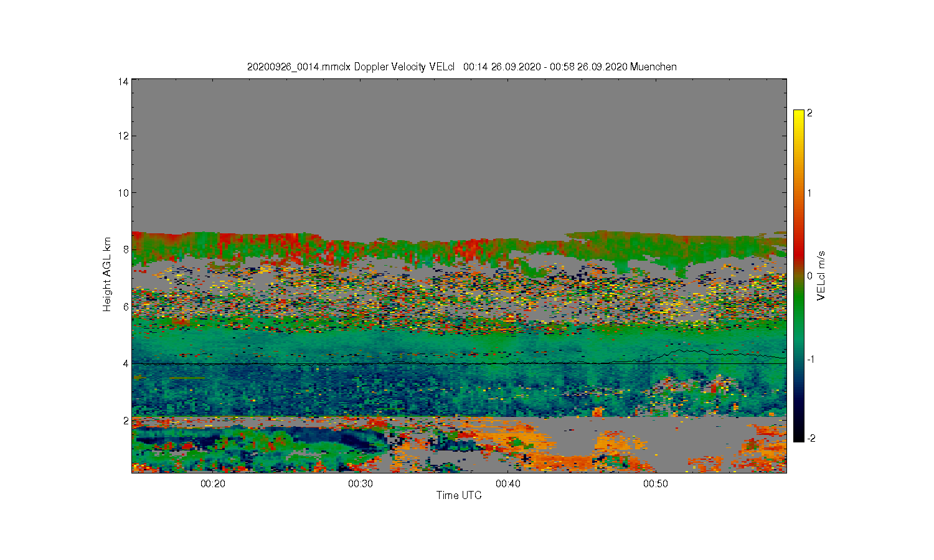934x560 pixels.
Task: Click the plot title text at top
Action: 461,67
